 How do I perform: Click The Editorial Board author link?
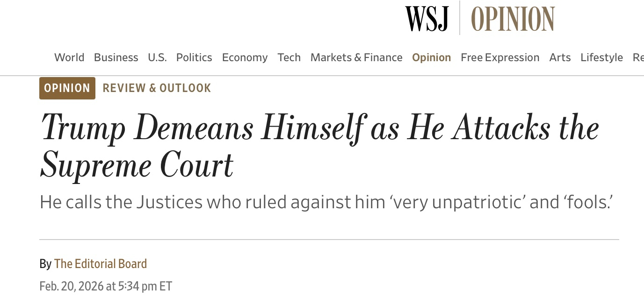pyautogui.click(x=101, y=264)
